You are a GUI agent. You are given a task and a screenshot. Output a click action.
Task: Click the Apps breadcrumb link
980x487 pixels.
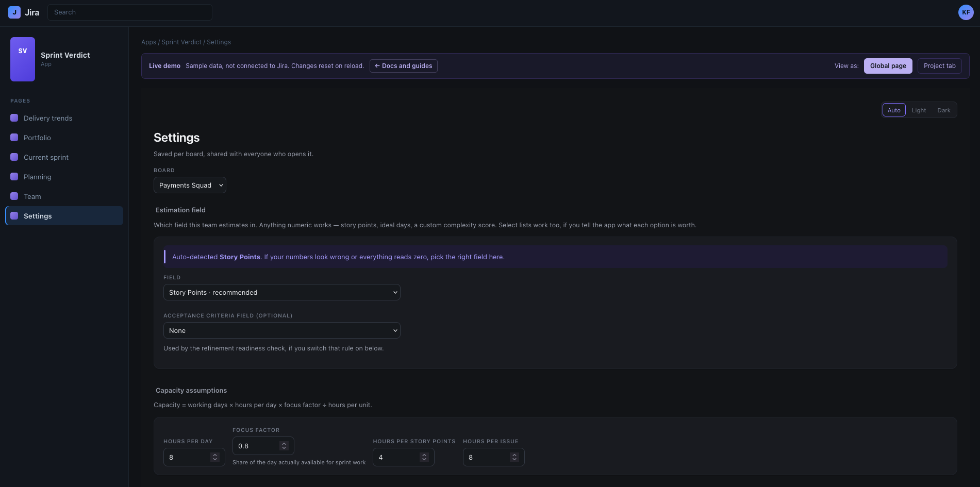pos(148,42)
